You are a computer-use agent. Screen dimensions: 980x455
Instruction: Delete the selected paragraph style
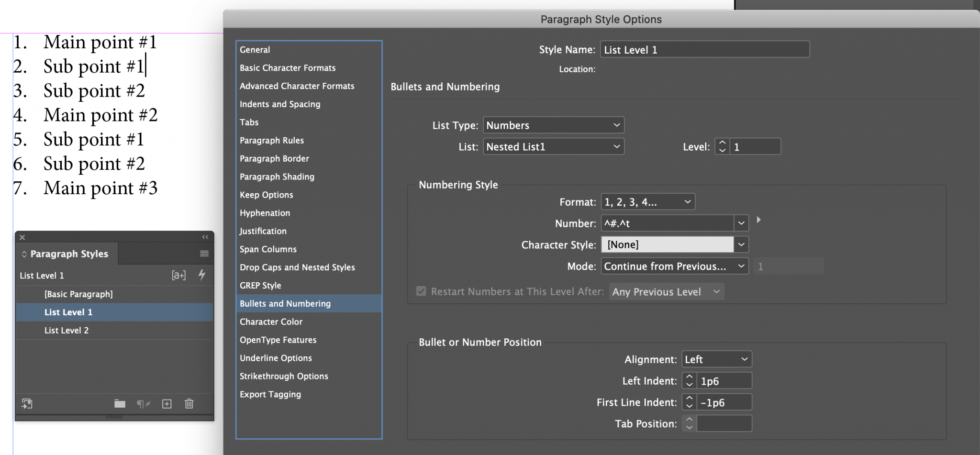click(x=189, y=403)
